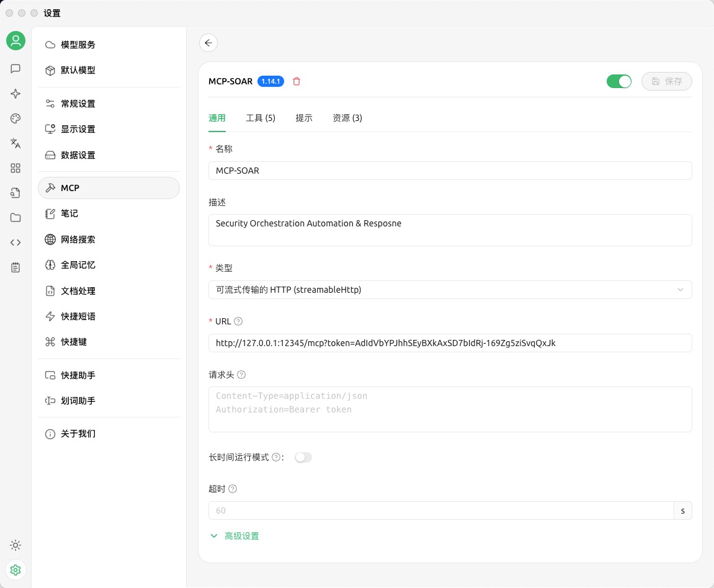The height and width of the screenshot is (588, 714).
Task: Switch theme using the sun icon
Action: tap(16, 545)
